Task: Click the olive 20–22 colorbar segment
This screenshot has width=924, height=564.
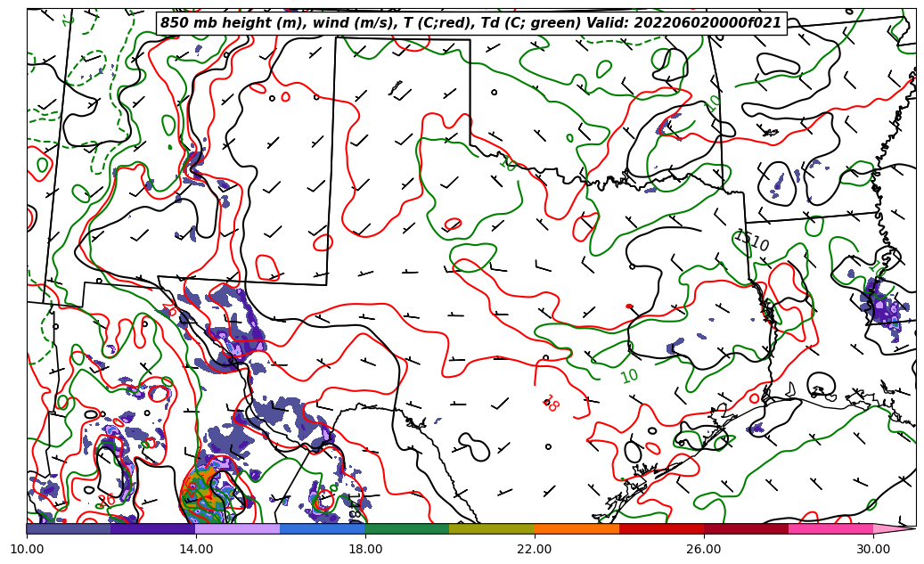Action: (492, 529)
